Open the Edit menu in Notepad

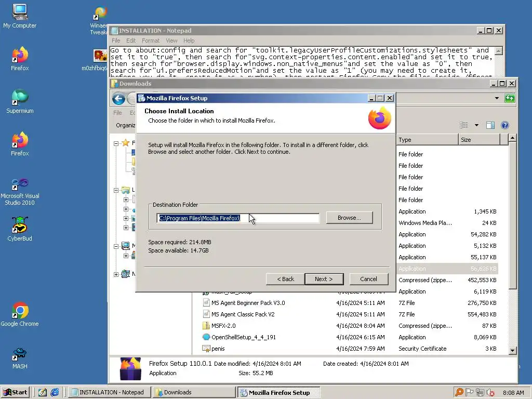131,41
